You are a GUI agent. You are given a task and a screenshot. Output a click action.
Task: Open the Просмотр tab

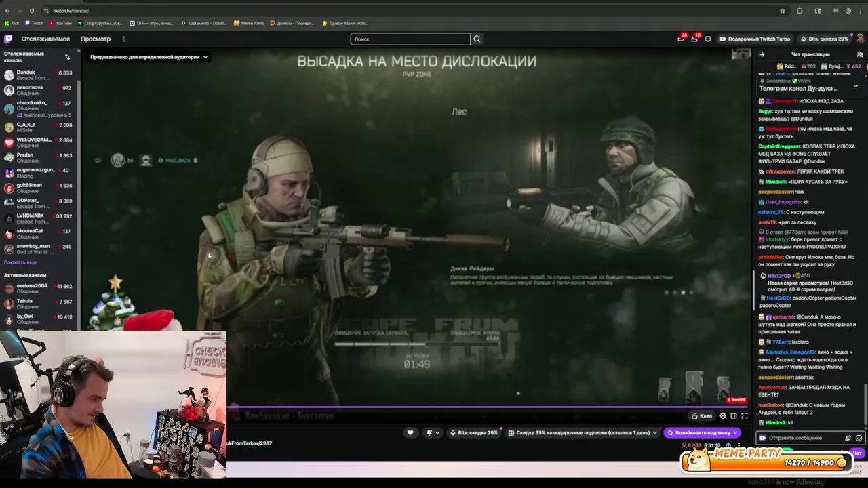click(x=96, y=39)
